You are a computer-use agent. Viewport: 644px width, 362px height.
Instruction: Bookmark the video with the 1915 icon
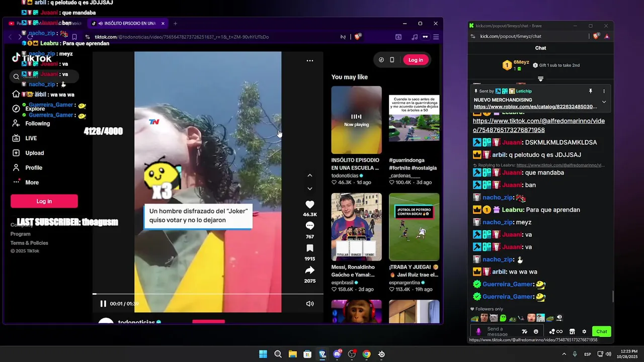(x=310, y=248)
